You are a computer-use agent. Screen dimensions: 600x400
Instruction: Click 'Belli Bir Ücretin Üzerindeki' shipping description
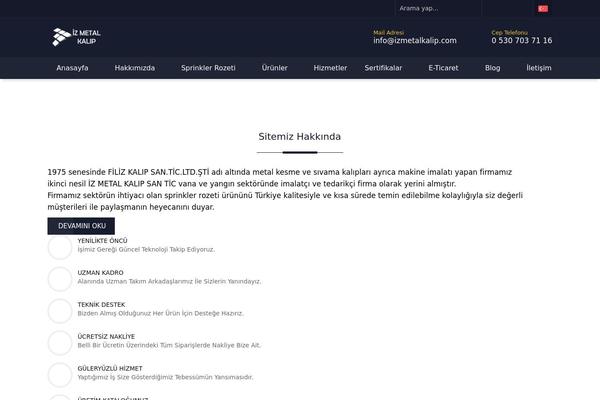[x=169, y=345]
